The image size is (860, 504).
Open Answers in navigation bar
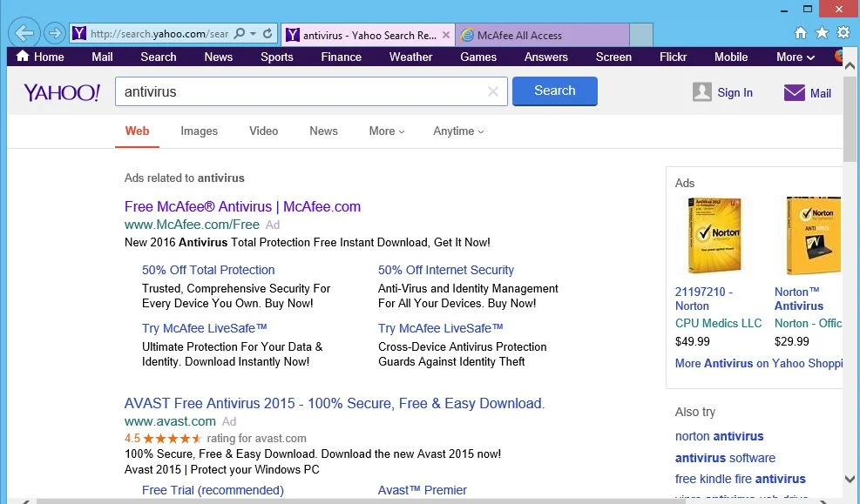point(545,57)
